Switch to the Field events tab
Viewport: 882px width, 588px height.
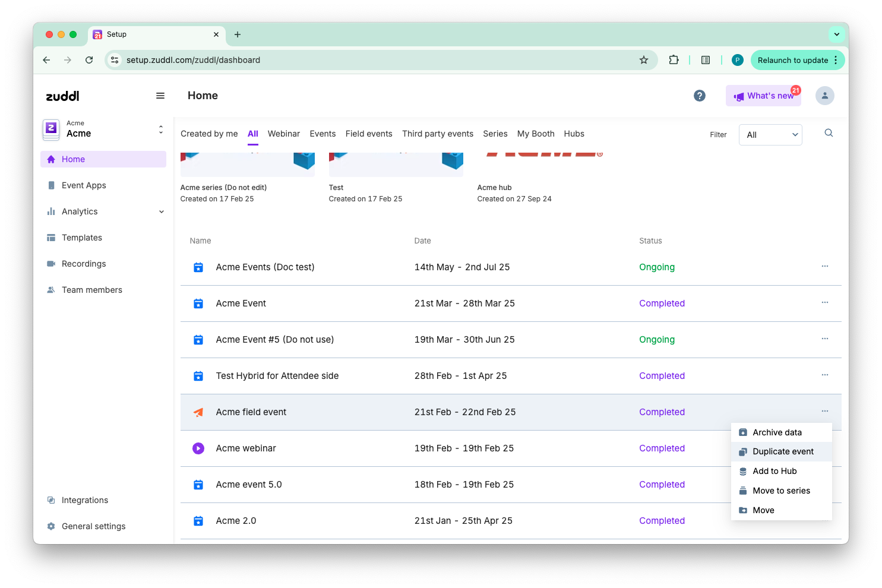pyautogui.click(x=369, y=134)
